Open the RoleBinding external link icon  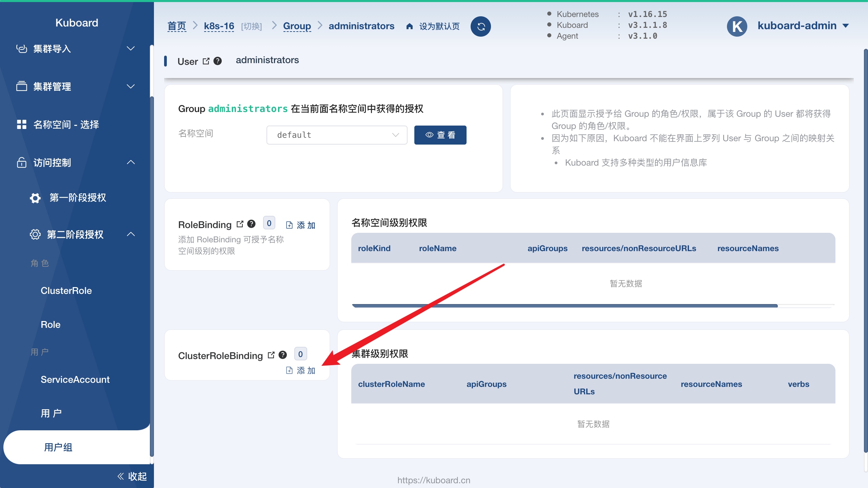pyautogui.click(x=240, y=224)
